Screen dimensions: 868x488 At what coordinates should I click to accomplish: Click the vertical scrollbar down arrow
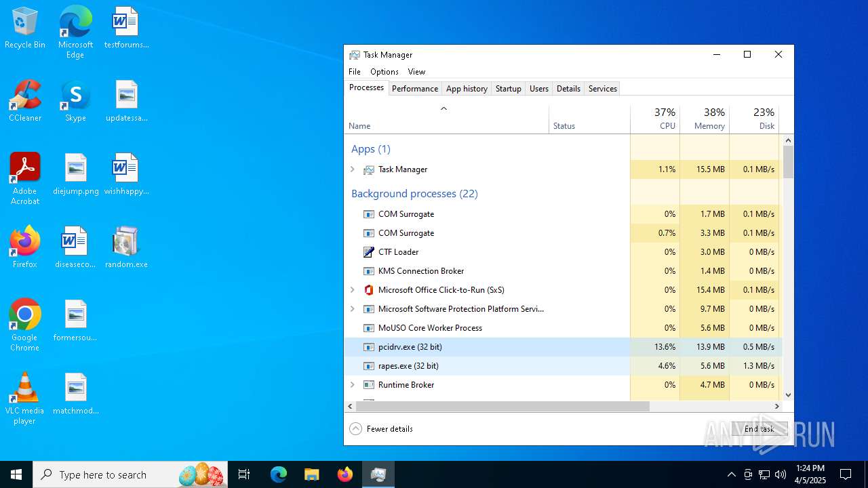tap(788, 395)
